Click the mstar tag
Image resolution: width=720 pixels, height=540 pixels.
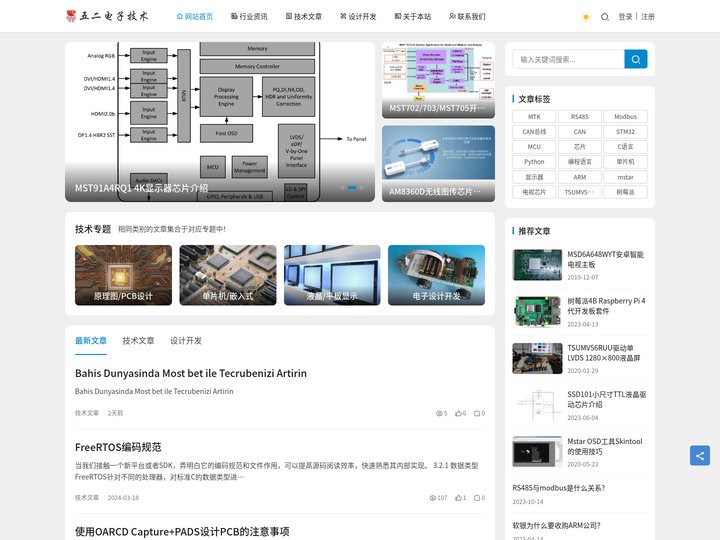click(x=625, y=177)
